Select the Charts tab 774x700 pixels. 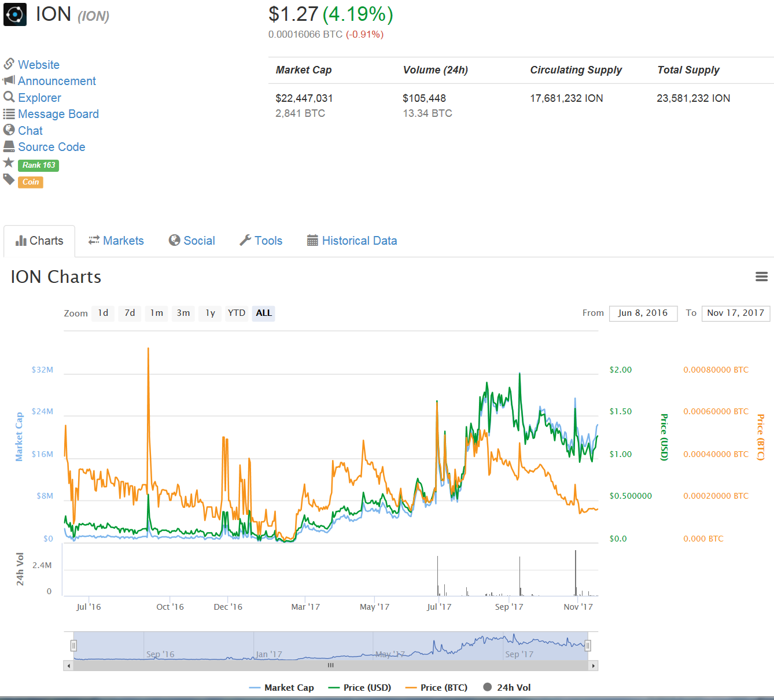[39, 241]
